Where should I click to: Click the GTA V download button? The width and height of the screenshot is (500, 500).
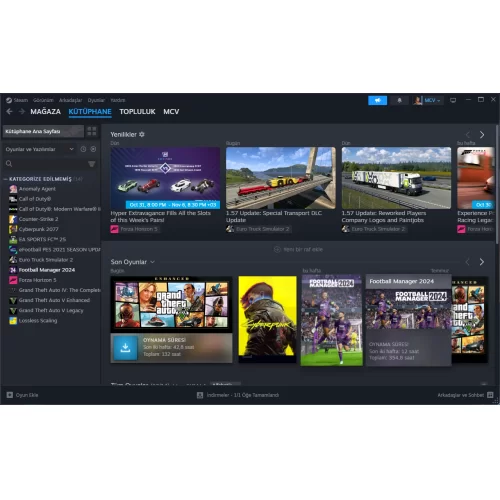pos(125,348)
